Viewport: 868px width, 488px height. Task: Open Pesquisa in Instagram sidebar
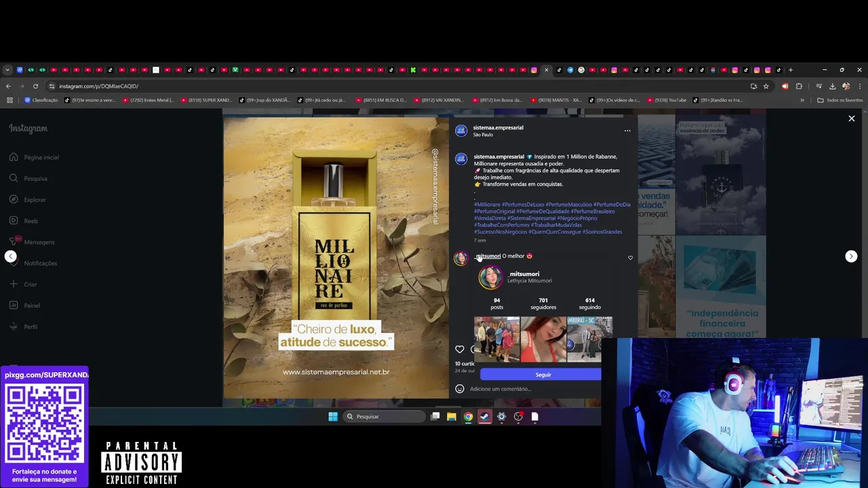(28, 178)
